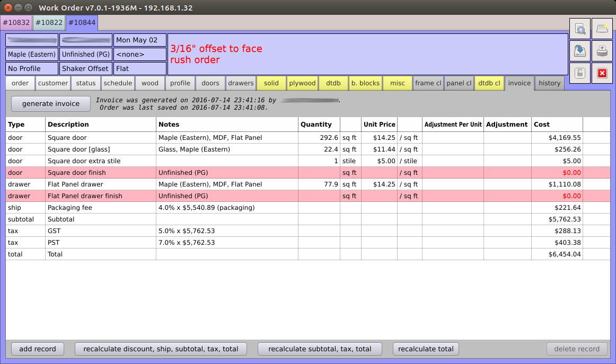Switch to work order tab #10822
This screenshot has width=616, height=364.
pyautogui.click(x=49, y=23)
